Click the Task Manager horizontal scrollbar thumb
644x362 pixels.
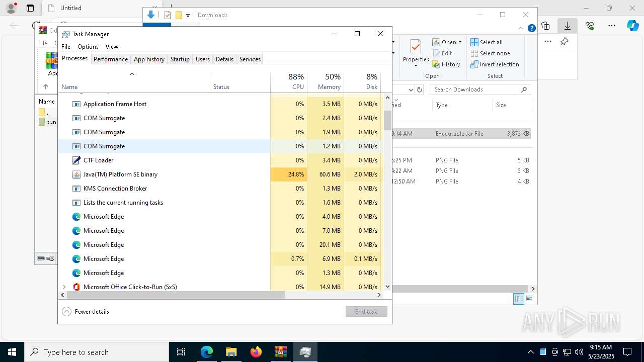[x=176, y=295]
